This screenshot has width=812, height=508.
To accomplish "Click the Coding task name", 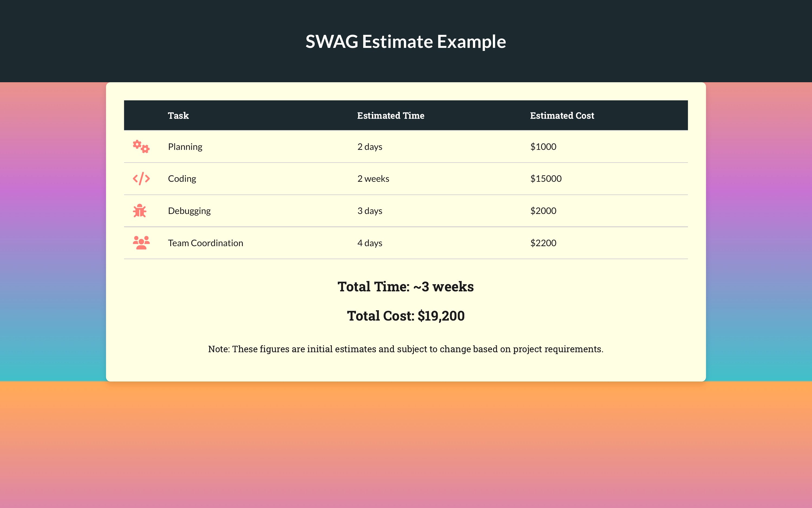I will coord(182,179).
